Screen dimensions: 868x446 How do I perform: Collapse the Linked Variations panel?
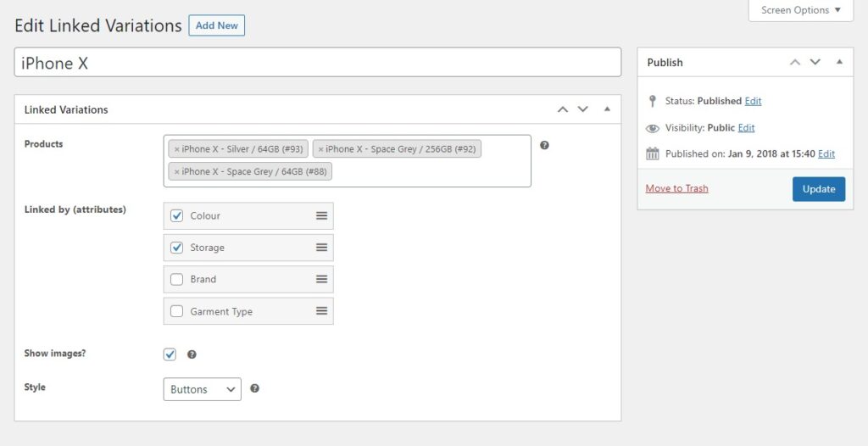click(607, 109)
